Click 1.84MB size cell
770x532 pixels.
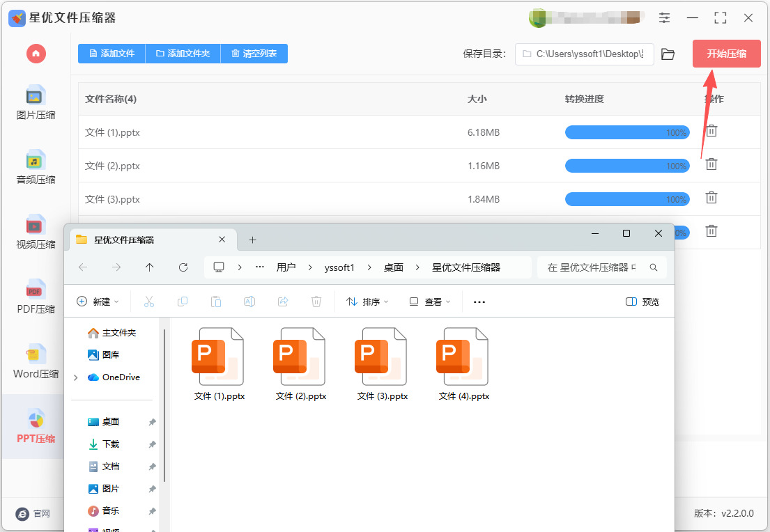tap(484, 199)
